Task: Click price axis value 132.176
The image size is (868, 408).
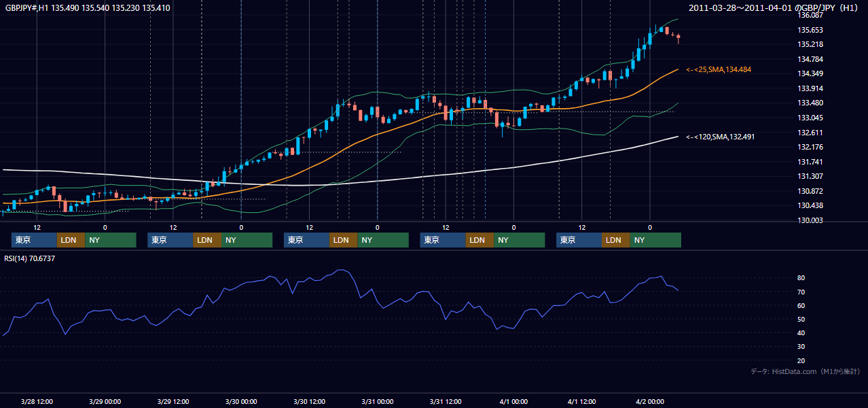Action: pyautogui.click(x=810, y=147)
